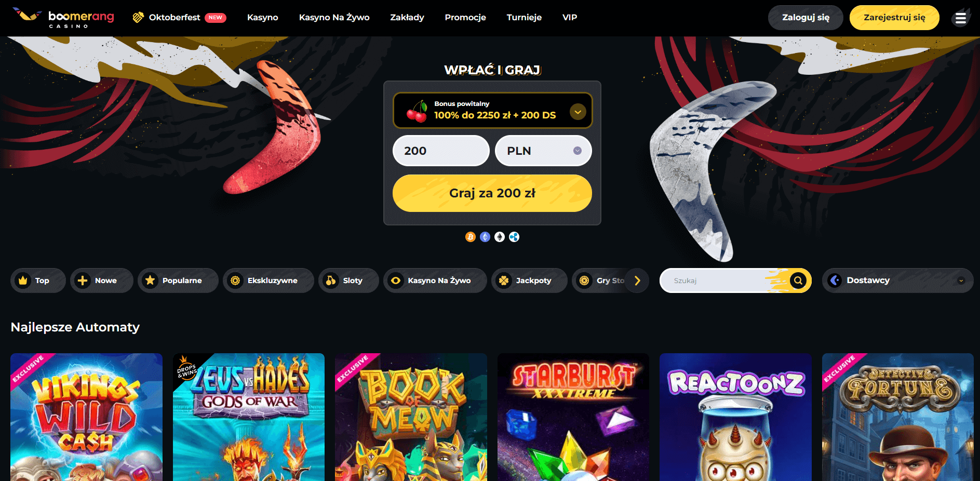980x481 pixels.
Task: Expand the Bonus powitalny dropdown
Action: coord(578,111)
